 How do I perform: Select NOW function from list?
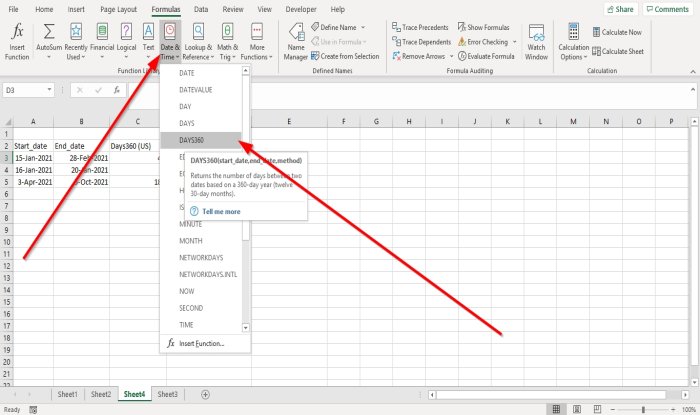click(x=201, y=291)
